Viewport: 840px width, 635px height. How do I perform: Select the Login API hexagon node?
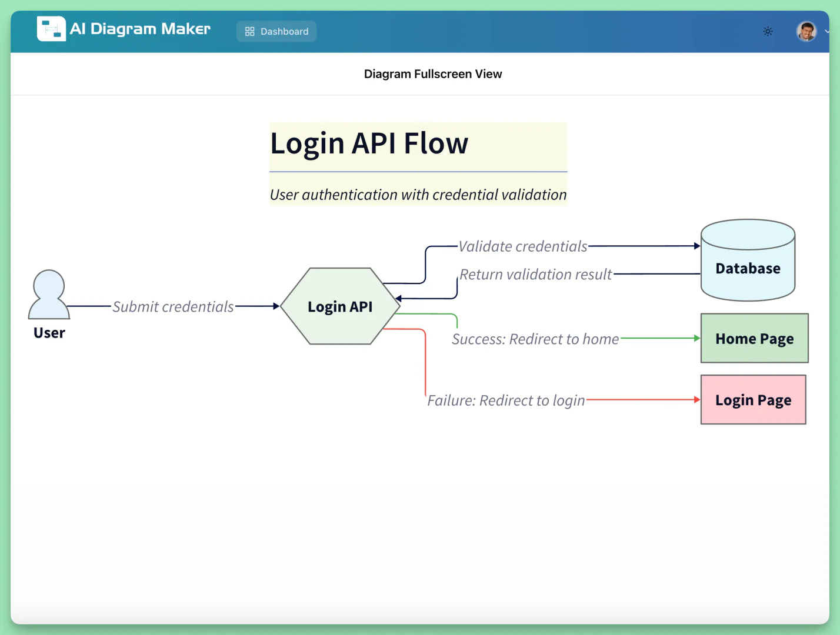pos(340,306)
